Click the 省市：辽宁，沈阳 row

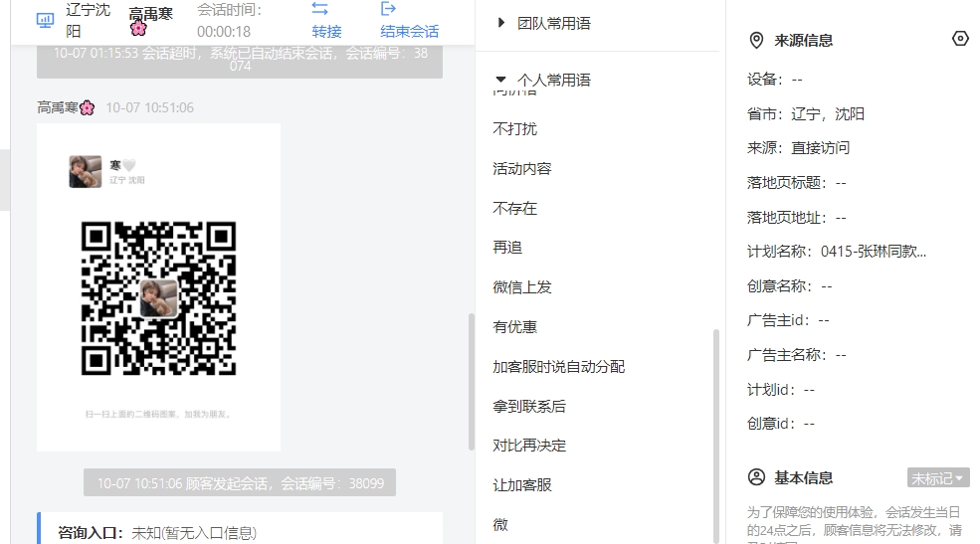806,114
